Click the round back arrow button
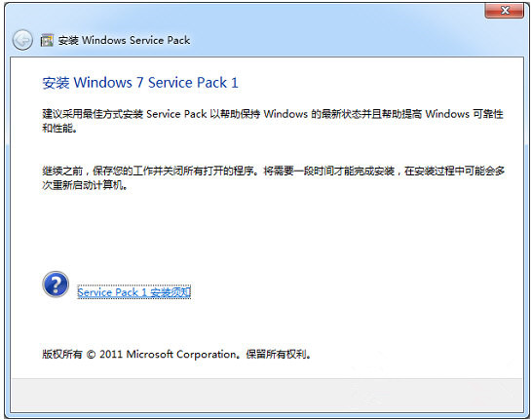This screenshot has width=532, height=420. (x=22, y=40)
